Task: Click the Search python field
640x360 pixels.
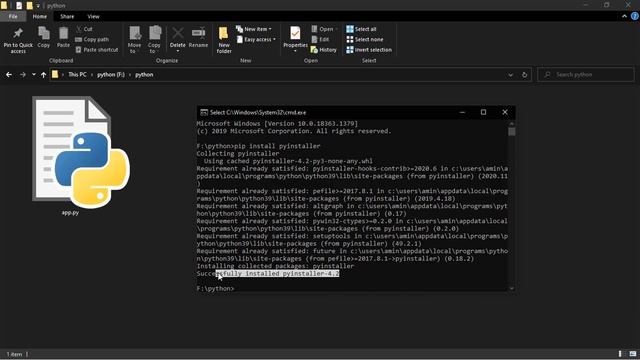Action: click(586, 75)
